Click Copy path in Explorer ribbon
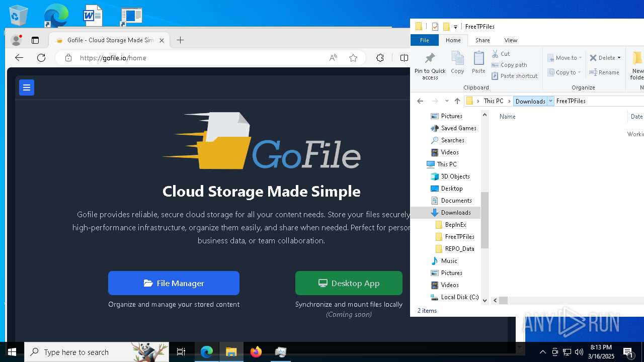 pyautogui.click(x=509, y=65)
